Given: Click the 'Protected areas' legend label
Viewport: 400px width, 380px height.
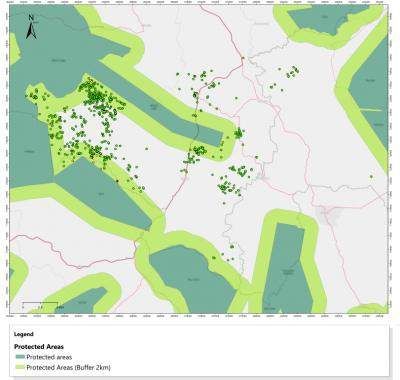Looking at the screenshot, I should [49, 357].
